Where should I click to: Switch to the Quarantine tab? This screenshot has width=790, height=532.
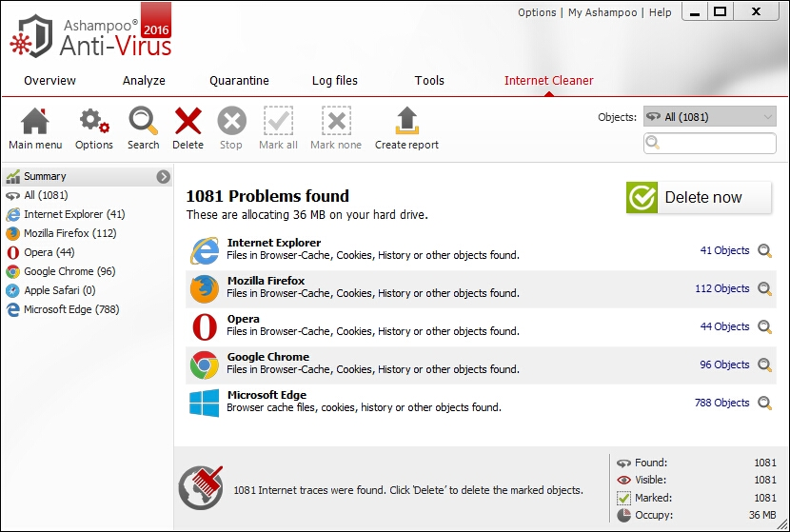tap(239, 81)
